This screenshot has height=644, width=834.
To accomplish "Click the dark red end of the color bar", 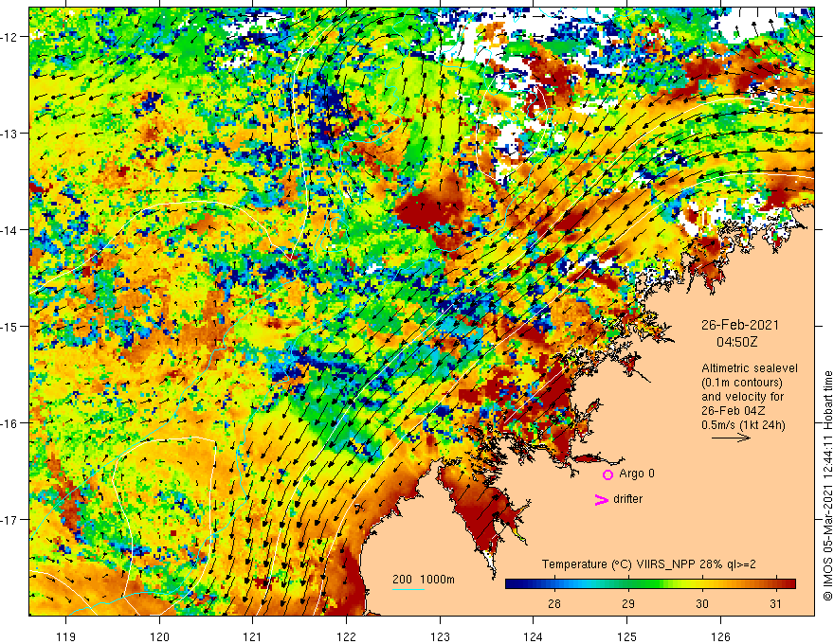I will pos(791,583).
